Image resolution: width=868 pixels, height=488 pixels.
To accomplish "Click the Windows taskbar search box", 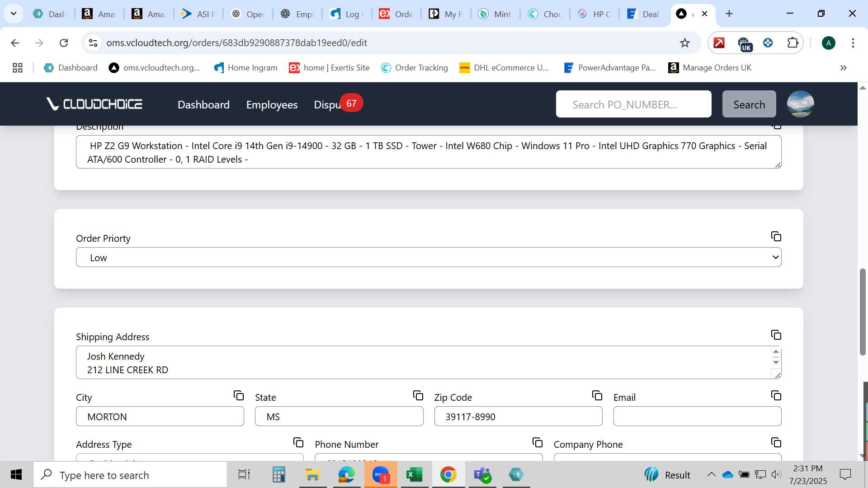I will point(130,475).
